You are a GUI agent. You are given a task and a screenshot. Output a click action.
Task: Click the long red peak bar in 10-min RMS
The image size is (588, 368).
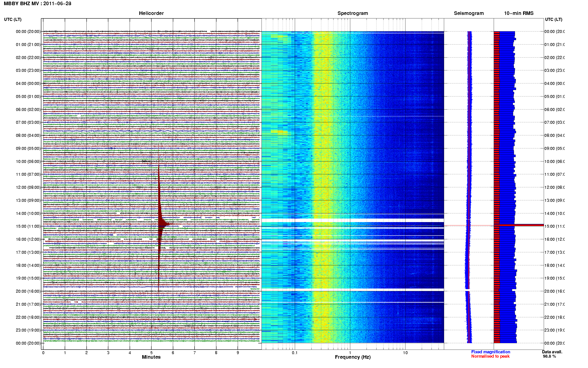click(x=519, y=225)
